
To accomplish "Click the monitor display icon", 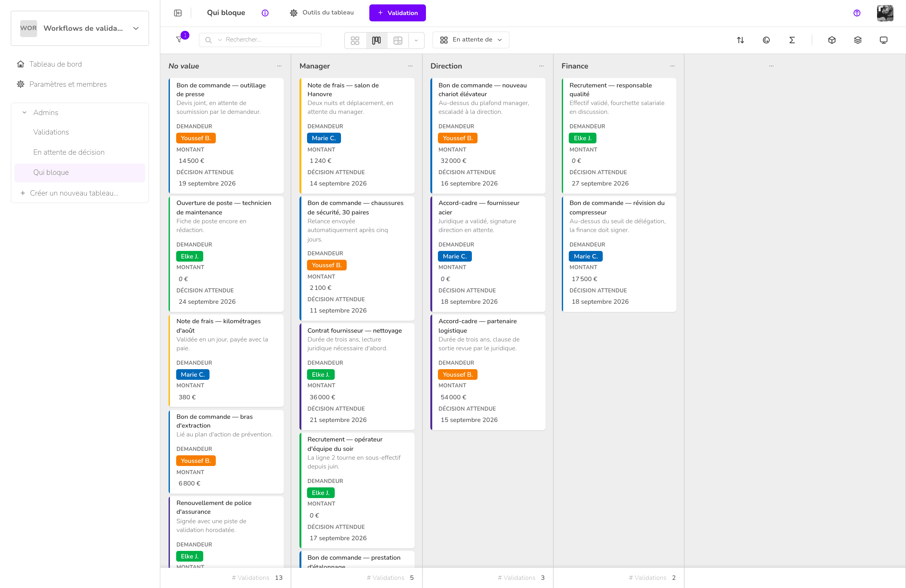I will coord(884,40).
